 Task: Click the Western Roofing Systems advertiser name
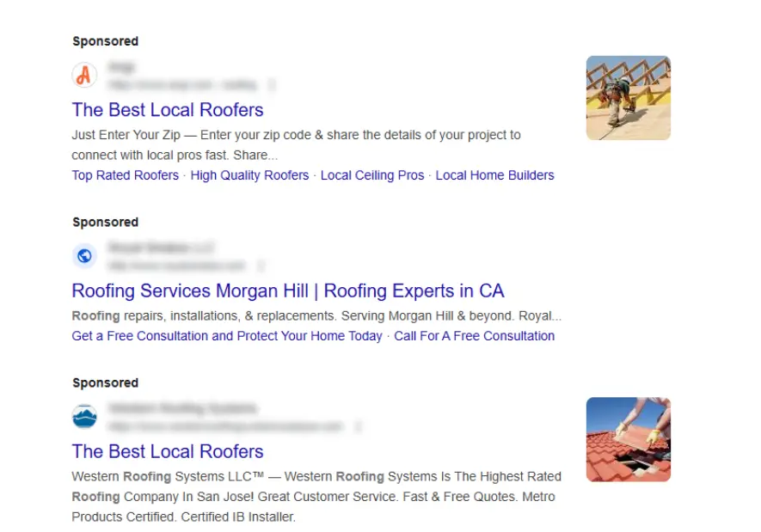coord(182,408)
